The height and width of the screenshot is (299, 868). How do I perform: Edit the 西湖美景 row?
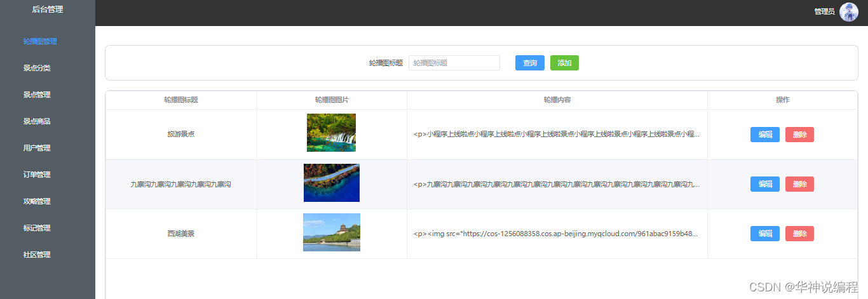click(x=765, y=234)
